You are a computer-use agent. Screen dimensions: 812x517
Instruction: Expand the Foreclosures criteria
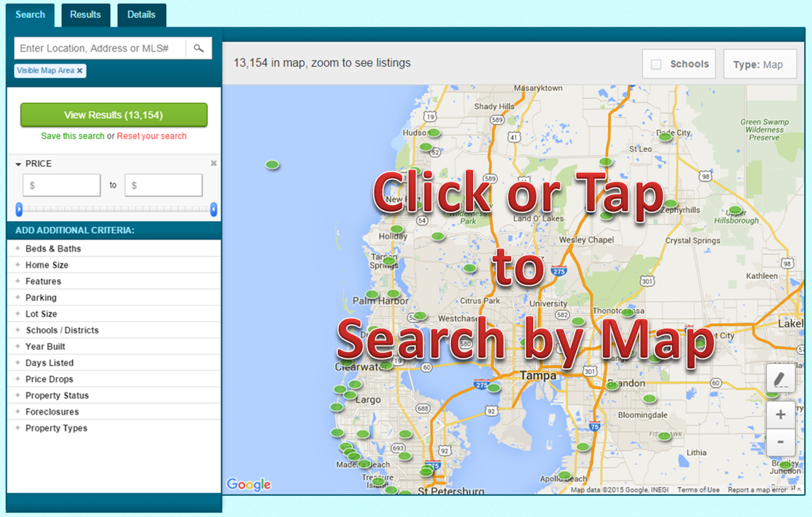pos(52,411)
